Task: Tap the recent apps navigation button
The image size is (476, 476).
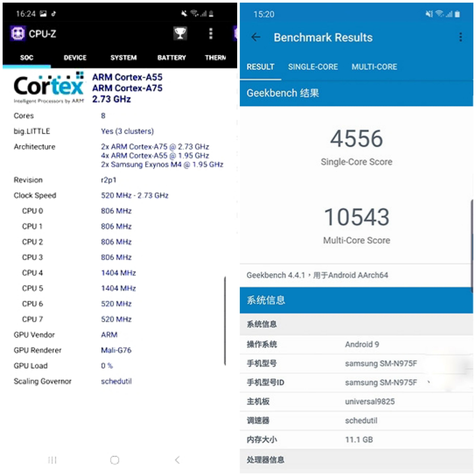Action: click(52, 460)
